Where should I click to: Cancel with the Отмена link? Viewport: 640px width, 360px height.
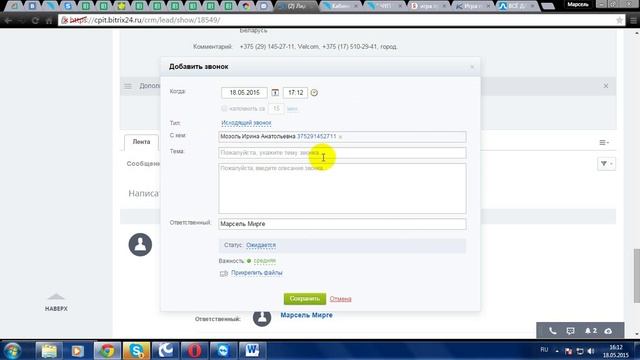click(340, 299)
